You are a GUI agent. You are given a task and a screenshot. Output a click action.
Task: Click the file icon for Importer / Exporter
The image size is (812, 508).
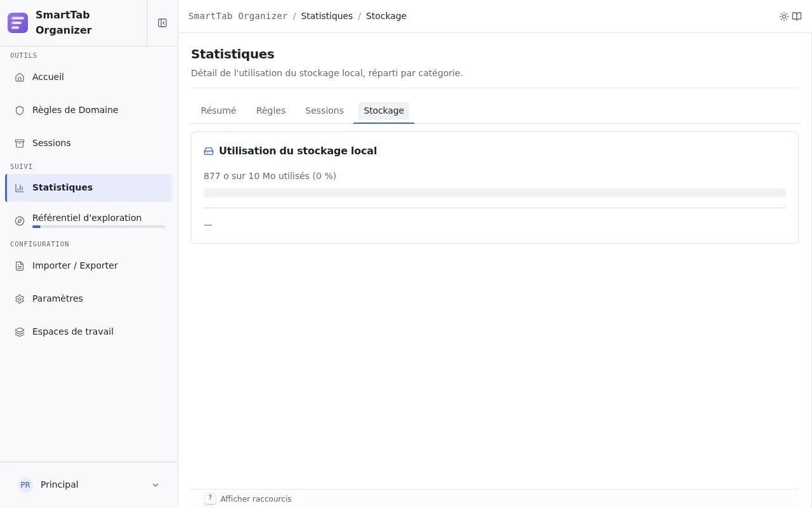point(20,266)
